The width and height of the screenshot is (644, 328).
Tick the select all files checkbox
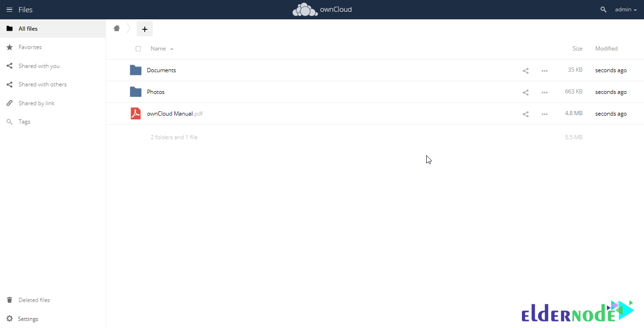tap(138, 49)
